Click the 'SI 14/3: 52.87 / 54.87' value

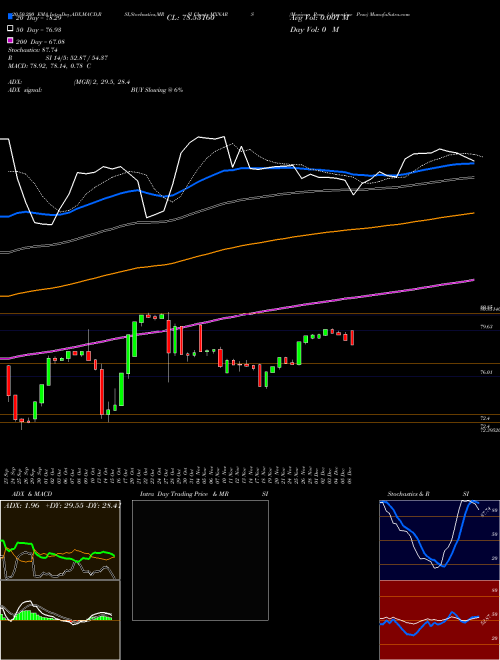77,58
